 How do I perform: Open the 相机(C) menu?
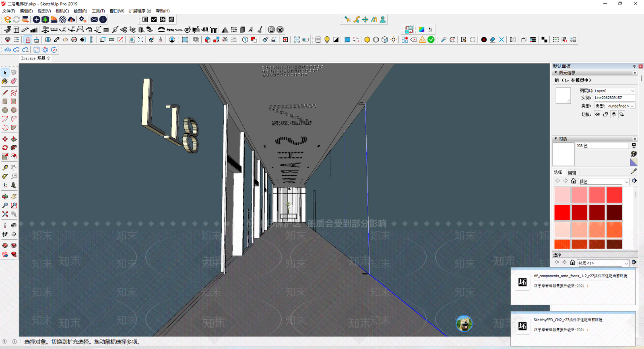62,11
